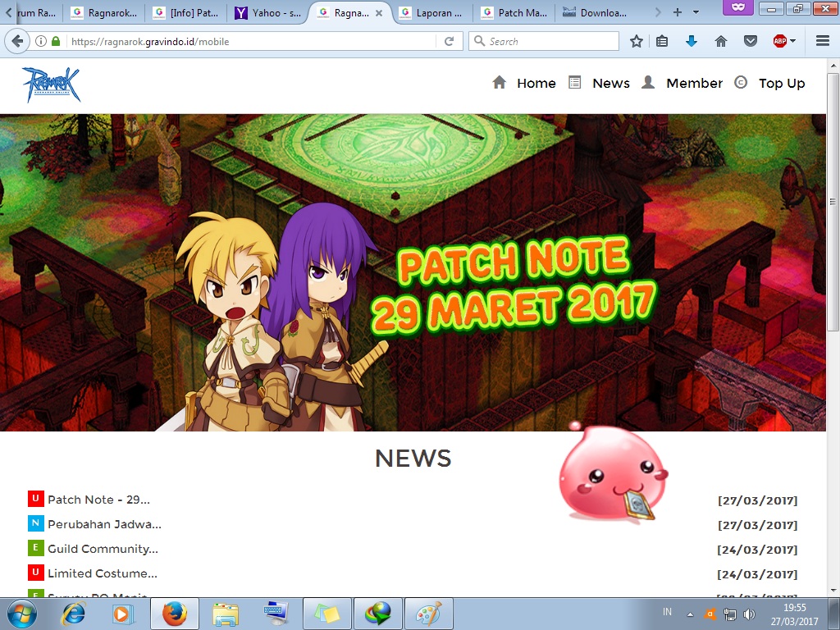Image resolution: width=840 pixels, height=630 pixels.
Task: Click the volume speaker tray icon
Action: pos(750,614)
